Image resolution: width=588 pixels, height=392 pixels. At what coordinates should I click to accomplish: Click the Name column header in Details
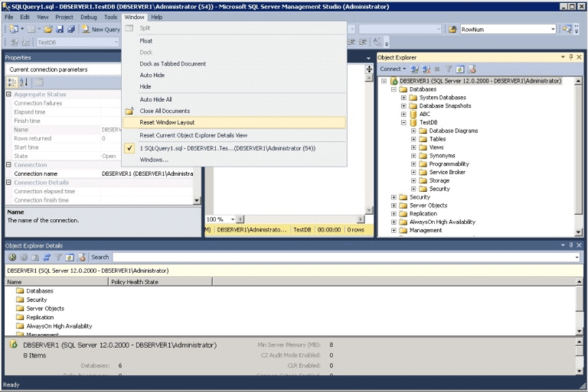click(x=56, y=282)
